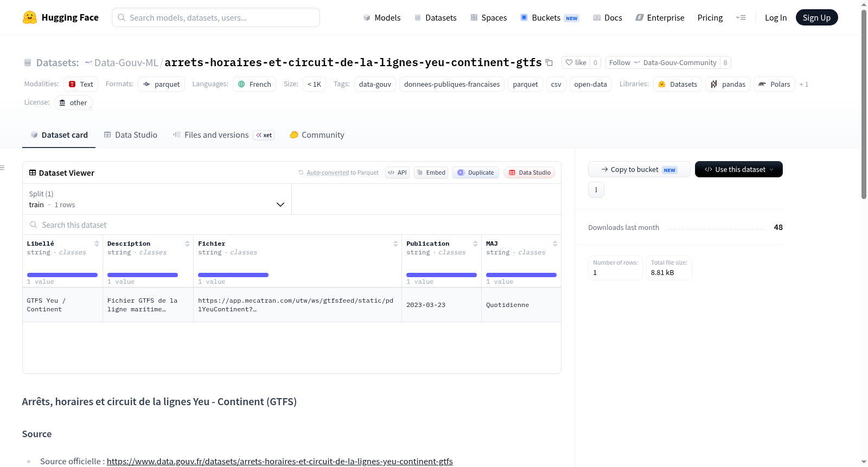Click the pandas library tag icon
Viewport: 868px width, 467px height.
pyautogui.click(x=714, y=84)
